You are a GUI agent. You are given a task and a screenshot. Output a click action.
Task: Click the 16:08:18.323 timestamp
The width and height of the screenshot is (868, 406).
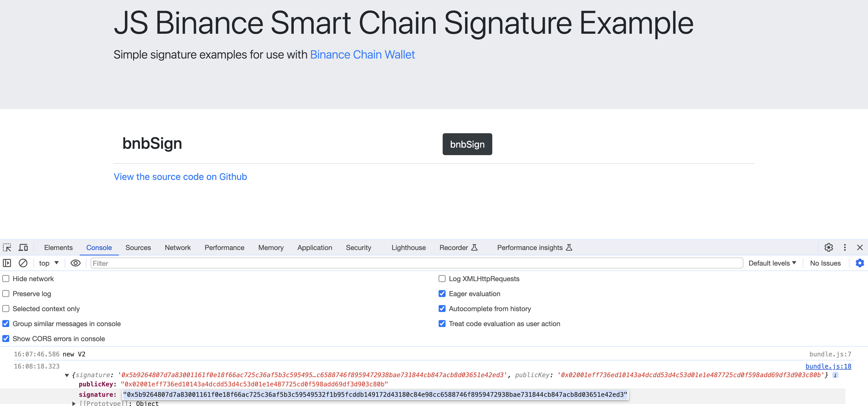point(37,366)
